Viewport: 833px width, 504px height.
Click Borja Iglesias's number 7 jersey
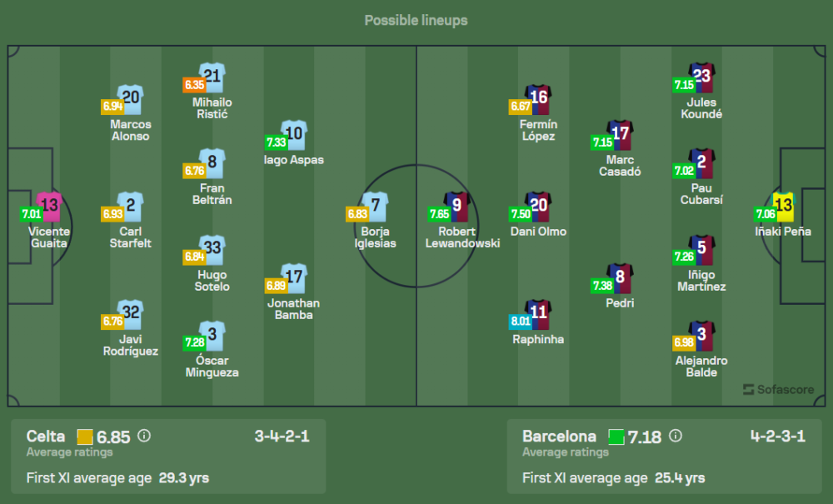[375, 205]
